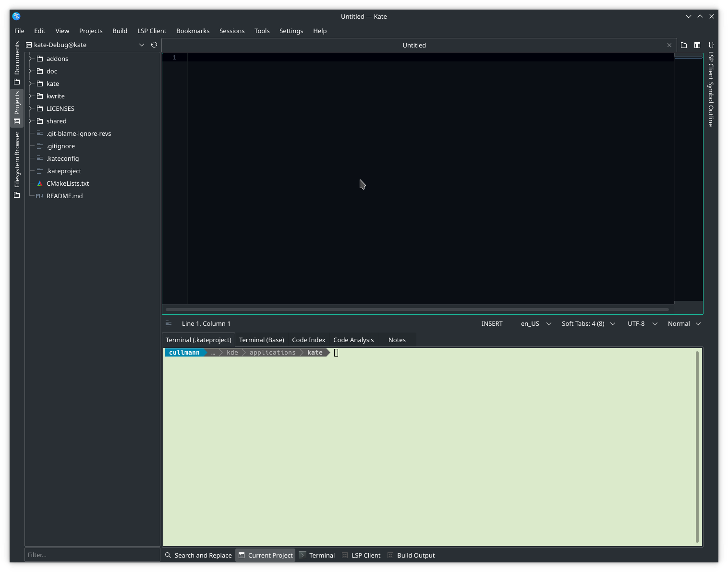This screenshot has width=728, height=572.
Task: Open the .git-blame-ignore-revs file
Action: click(x=79, y=133)
